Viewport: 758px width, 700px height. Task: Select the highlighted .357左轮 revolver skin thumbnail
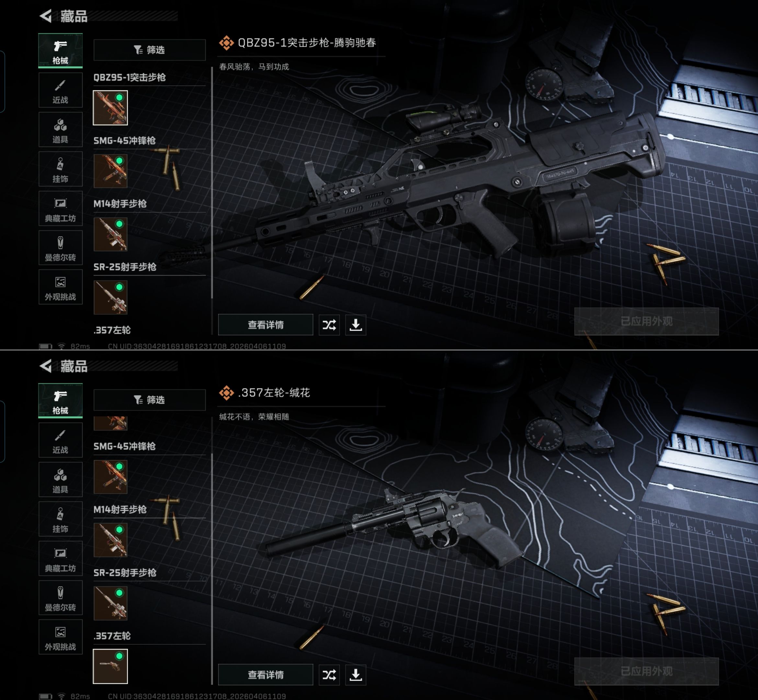110,666
